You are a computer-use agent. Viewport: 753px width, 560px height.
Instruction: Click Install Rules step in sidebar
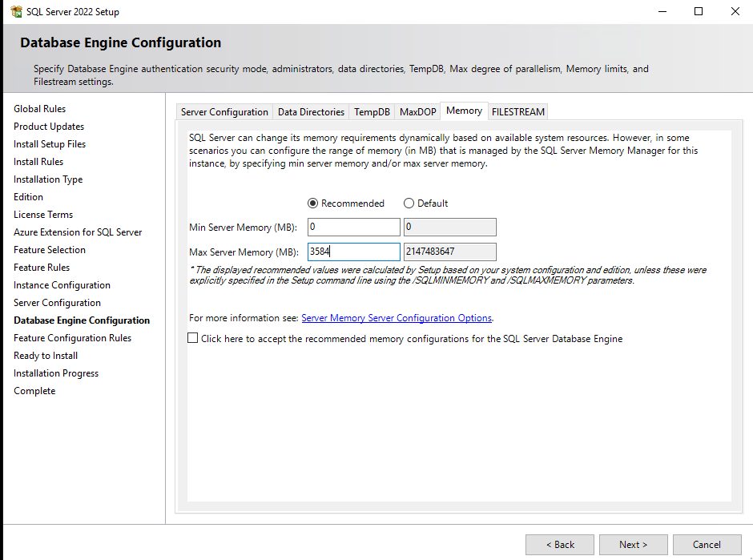(x=38, y=162)
